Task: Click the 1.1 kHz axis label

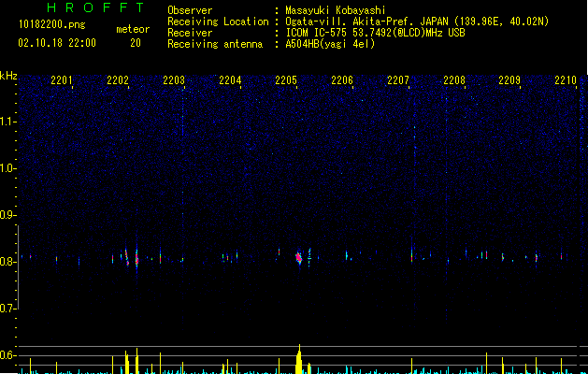Action: 8,122
